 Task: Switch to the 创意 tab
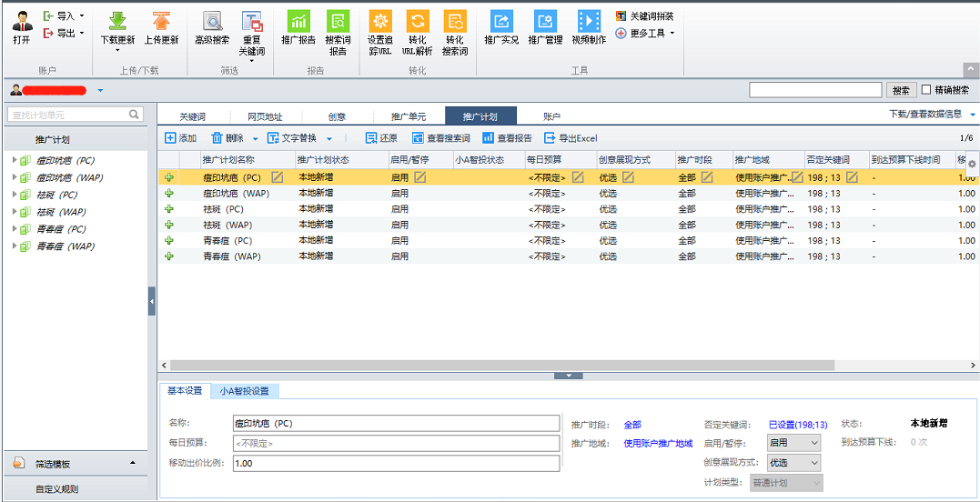338,116
